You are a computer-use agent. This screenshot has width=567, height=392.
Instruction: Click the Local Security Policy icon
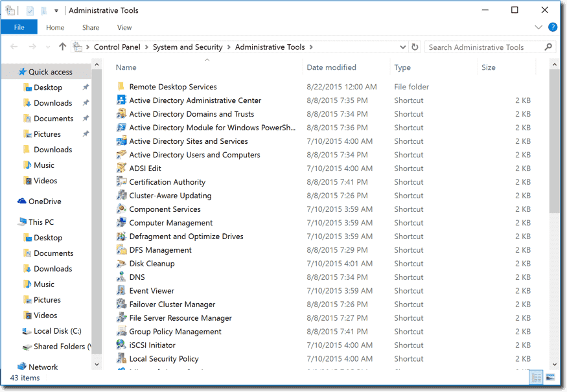(x=121, y=359)
